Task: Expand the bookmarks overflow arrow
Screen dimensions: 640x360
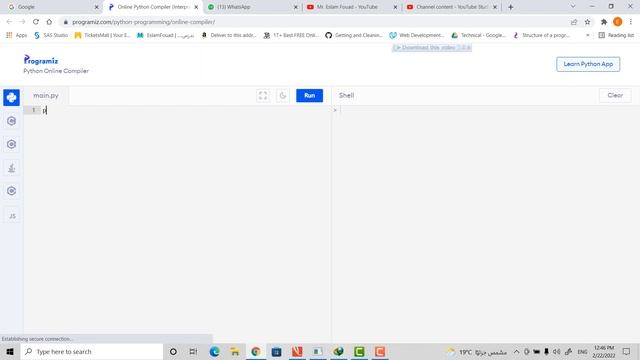Action: point(588,36)
